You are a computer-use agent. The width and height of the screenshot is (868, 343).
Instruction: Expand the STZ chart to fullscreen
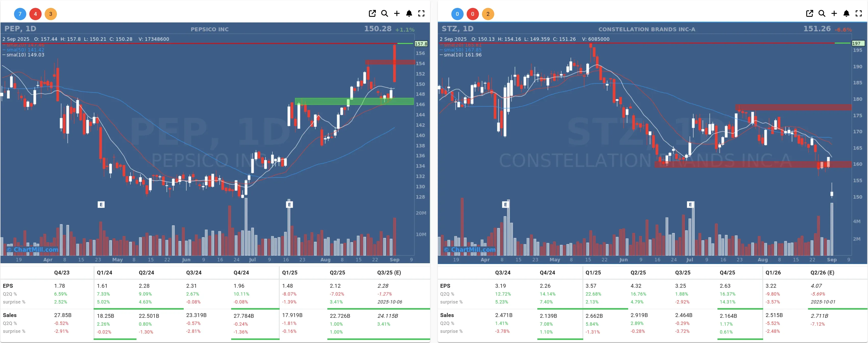(x=859, y=14)
